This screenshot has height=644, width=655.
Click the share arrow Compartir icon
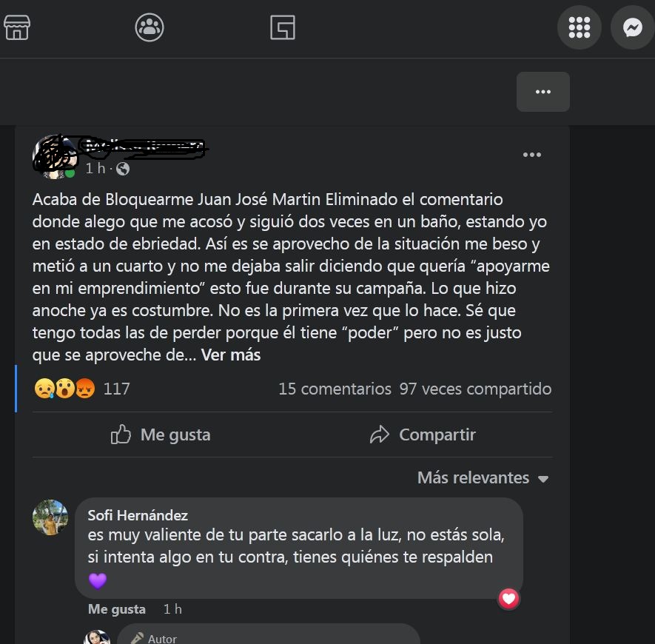pos(379,435)
